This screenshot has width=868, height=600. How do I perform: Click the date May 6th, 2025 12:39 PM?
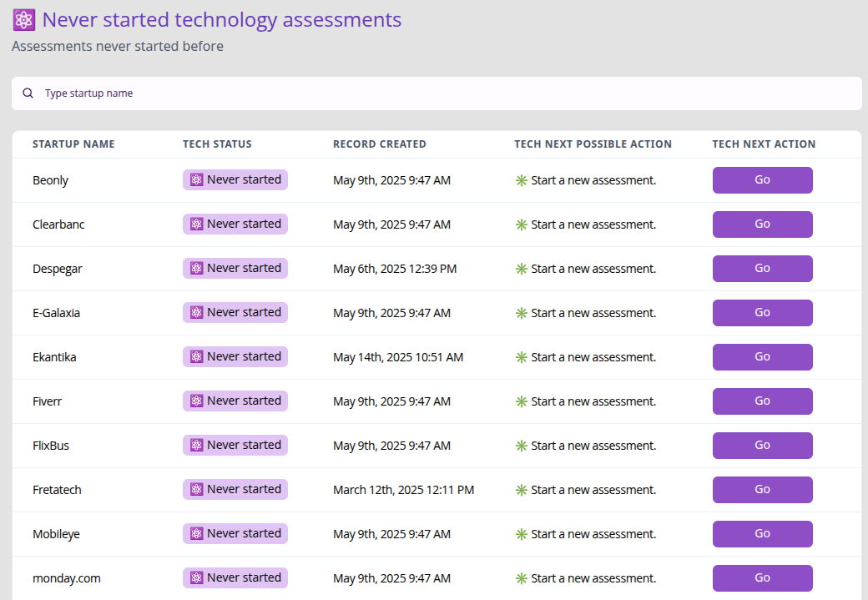coord(395,269)
